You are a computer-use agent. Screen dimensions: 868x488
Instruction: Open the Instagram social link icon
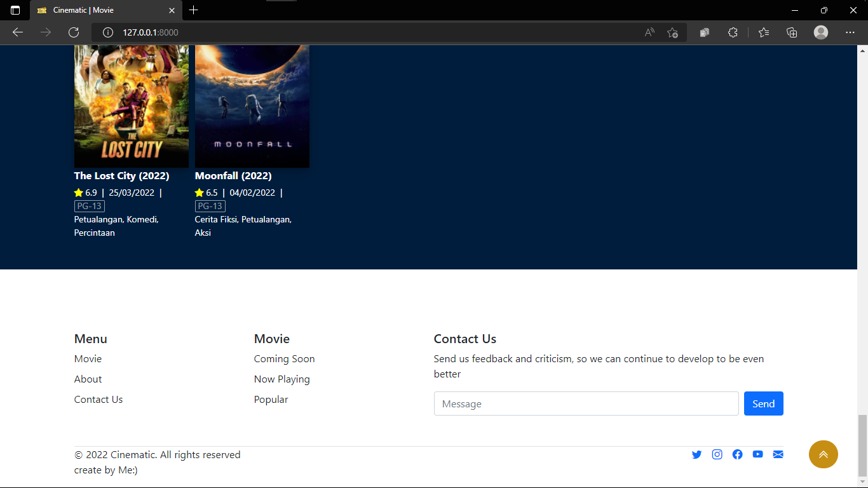tap(717, 454)
